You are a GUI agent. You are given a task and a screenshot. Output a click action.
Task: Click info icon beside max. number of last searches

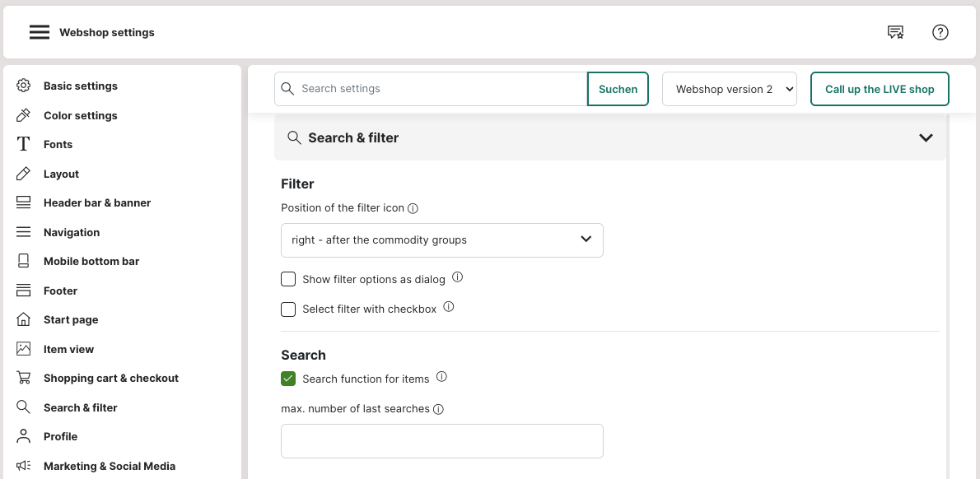[438, 409]
